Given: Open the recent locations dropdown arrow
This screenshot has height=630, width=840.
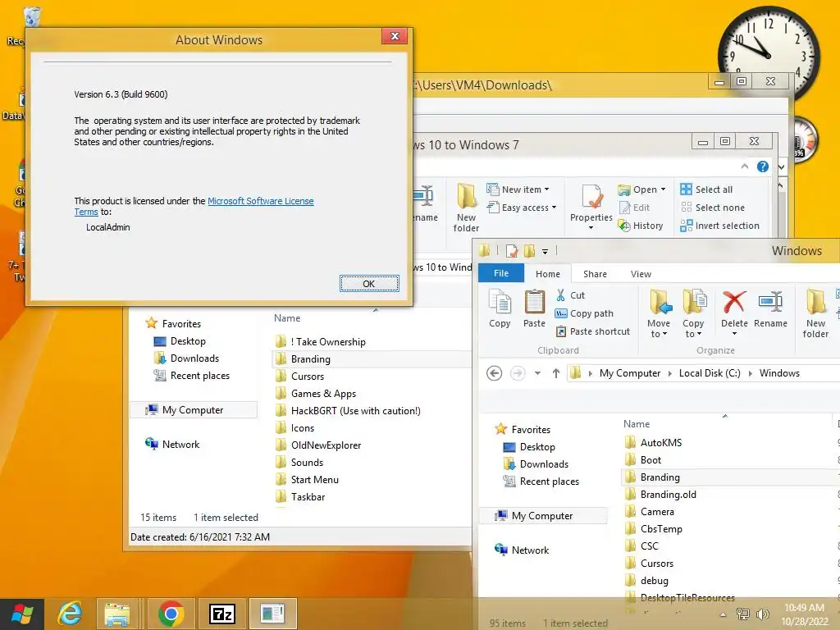Looking at the screenshot, I should pyautogui.click(x=537, y=373).
